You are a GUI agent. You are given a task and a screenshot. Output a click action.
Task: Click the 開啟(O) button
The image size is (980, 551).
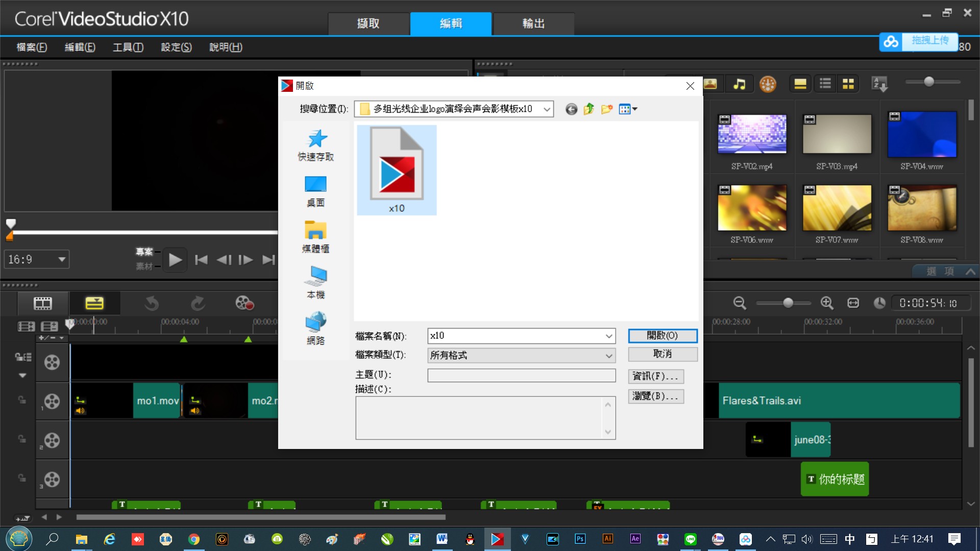tap(663, 336)
